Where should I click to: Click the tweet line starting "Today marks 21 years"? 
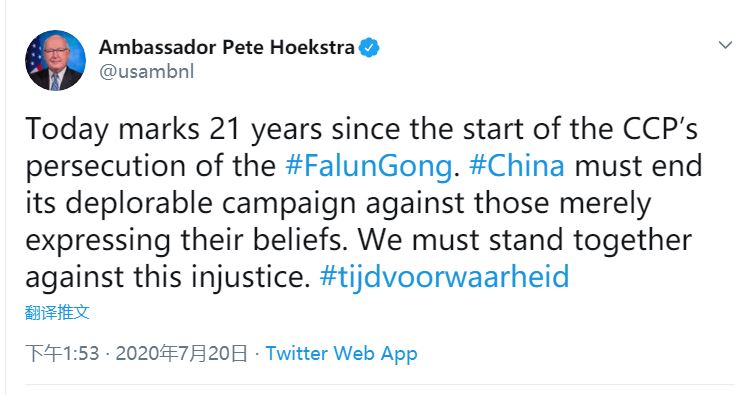(x=362, y=130)
